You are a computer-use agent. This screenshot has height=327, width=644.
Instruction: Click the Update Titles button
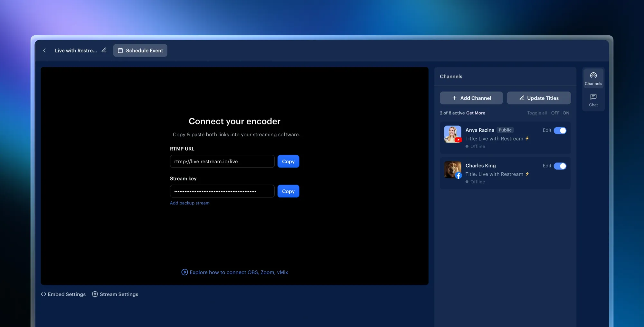(x=538, y=98)
